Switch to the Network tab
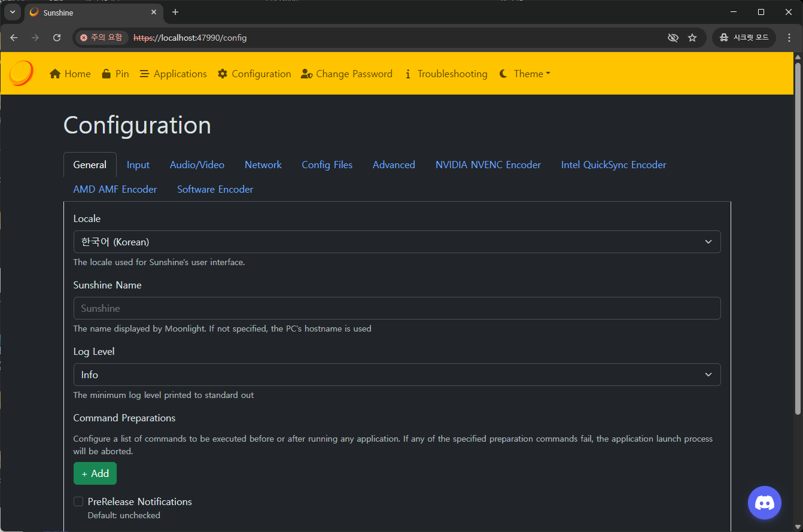Viewport: 803px width, 532px height. 263,165
